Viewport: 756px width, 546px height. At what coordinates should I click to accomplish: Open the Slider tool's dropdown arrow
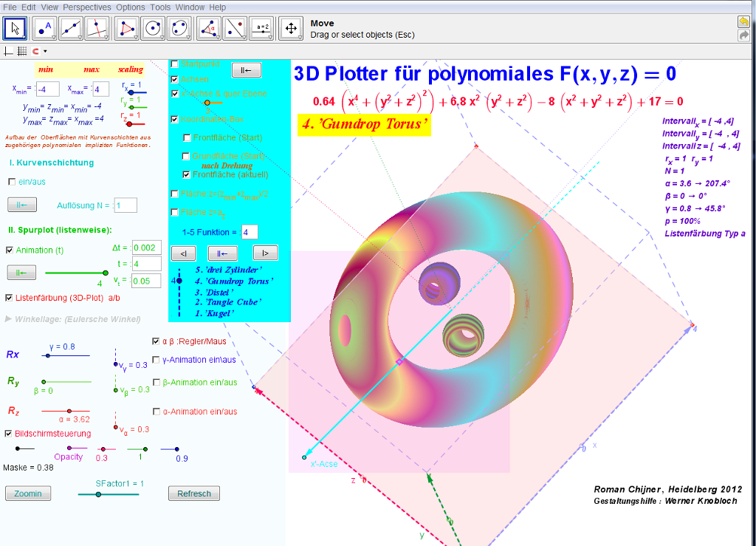tap(270, 37)
